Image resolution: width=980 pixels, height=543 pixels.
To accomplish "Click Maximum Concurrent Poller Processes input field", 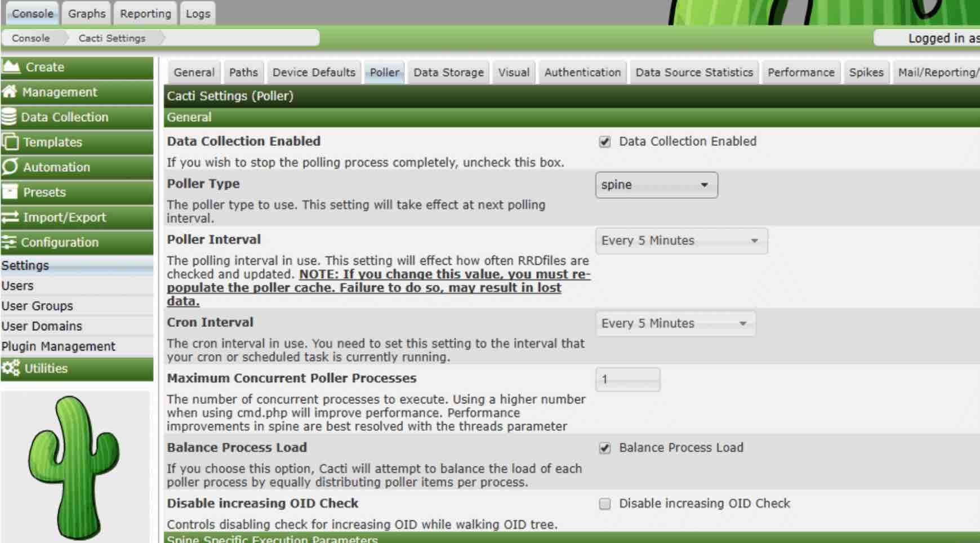I will pyautogui.click(x=627, y=379).
